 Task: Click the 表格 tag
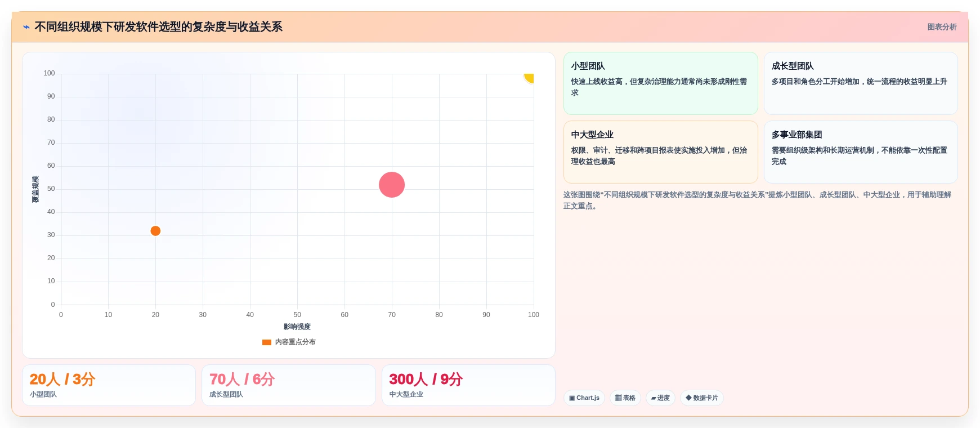625,398
